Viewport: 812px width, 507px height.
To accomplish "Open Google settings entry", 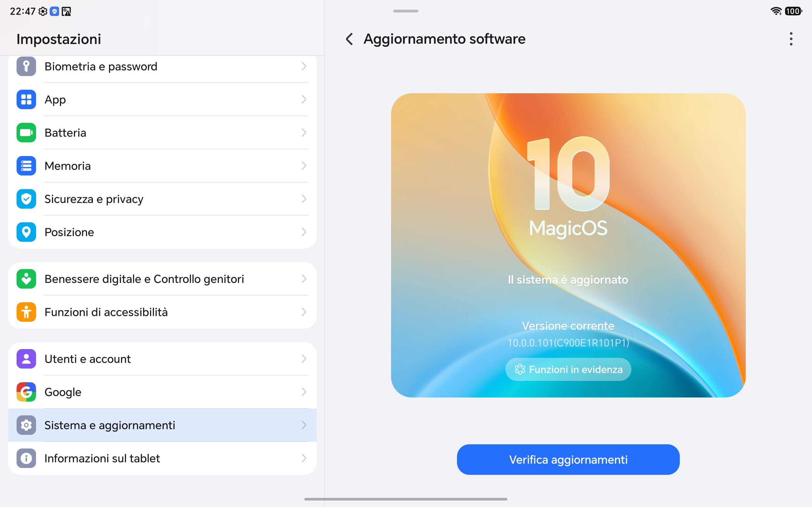I will pyautogui.click(x=162, y=392).
